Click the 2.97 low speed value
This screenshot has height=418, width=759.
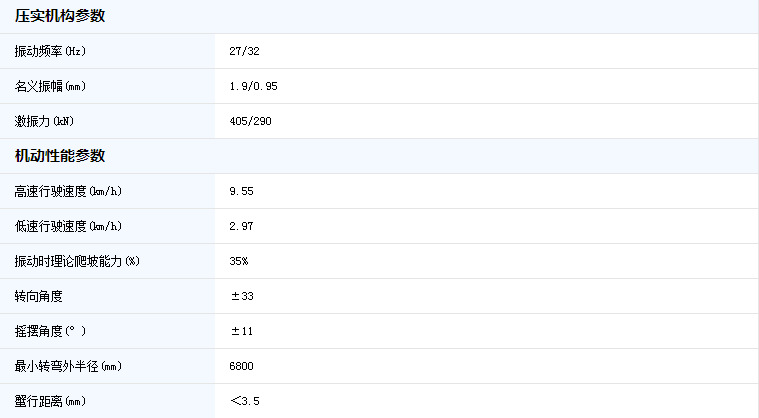pyautogui.click(x=241, y=226)
